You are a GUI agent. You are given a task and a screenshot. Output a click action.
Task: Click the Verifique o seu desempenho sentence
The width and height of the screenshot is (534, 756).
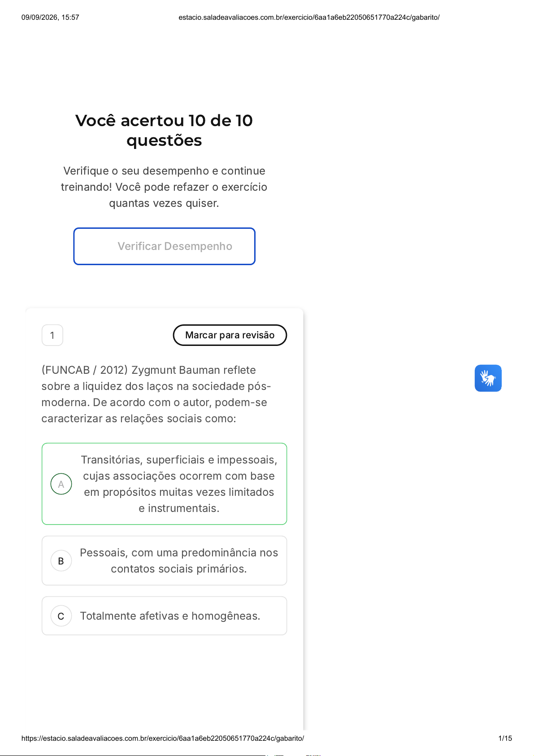click(x=164, y=179)
